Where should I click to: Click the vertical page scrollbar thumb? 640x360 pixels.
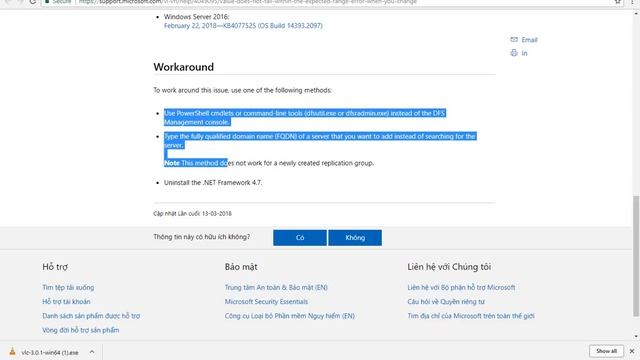click(x=636, y=256)
